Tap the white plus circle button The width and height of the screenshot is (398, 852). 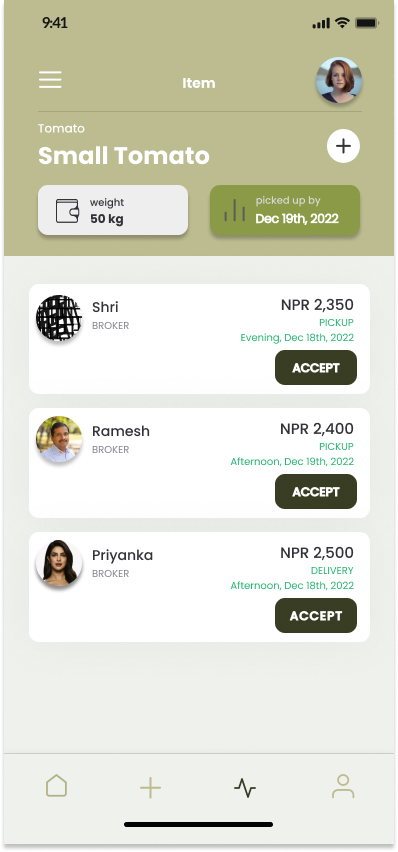[x=343, y=146]
